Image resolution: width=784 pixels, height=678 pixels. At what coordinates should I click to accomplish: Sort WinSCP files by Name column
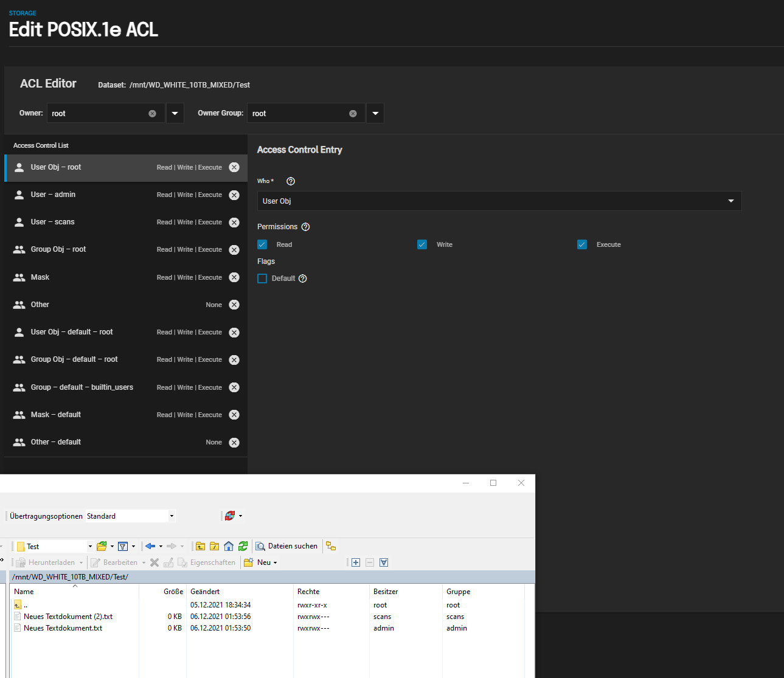[x=75, y=591]
